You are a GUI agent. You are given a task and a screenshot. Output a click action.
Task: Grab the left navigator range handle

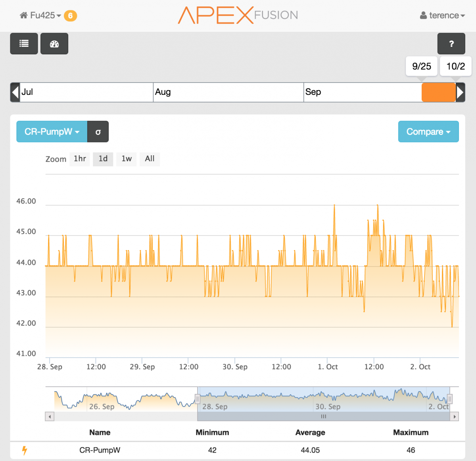[x=197, y=399]
